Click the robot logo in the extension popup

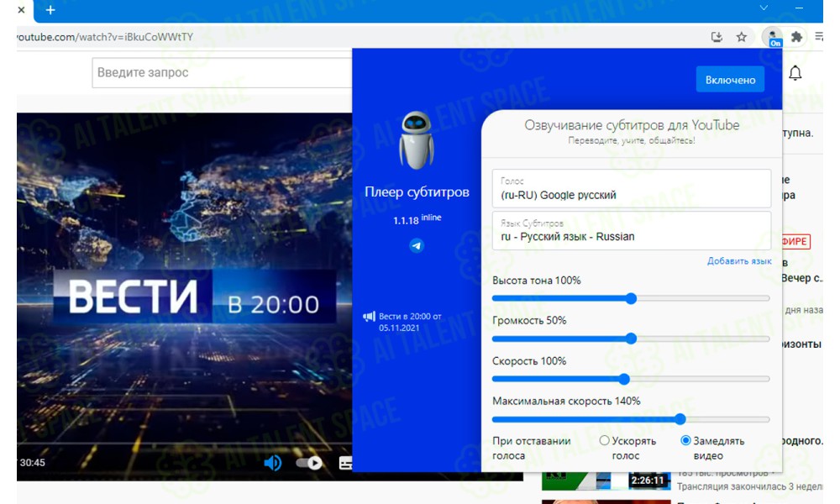(x=417, y=139)
